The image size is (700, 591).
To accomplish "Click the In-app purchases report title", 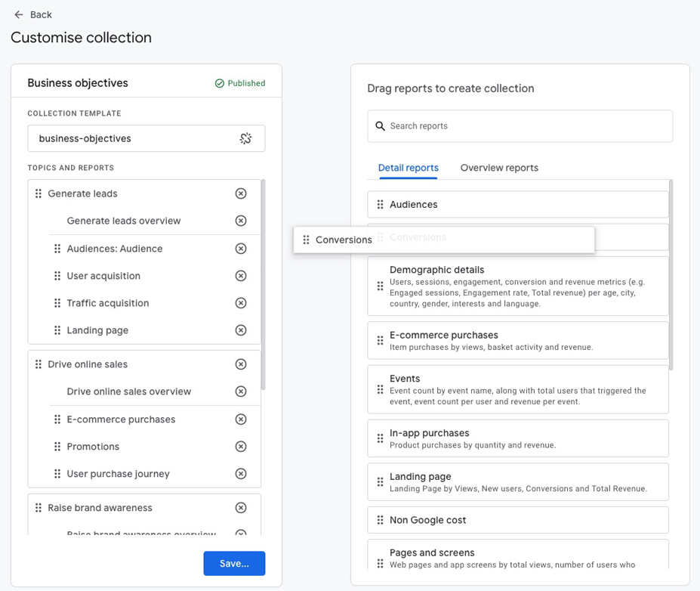I will (x=429, y=433).
